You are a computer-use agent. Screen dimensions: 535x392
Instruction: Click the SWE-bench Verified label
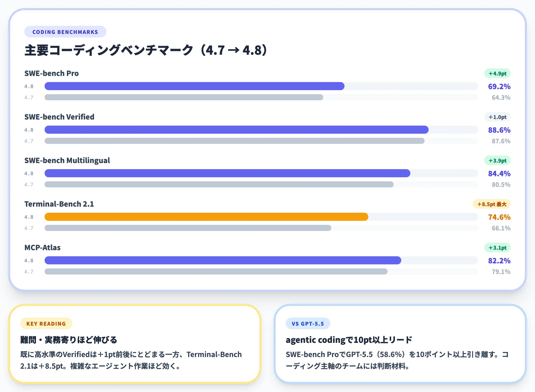point(59,117)
